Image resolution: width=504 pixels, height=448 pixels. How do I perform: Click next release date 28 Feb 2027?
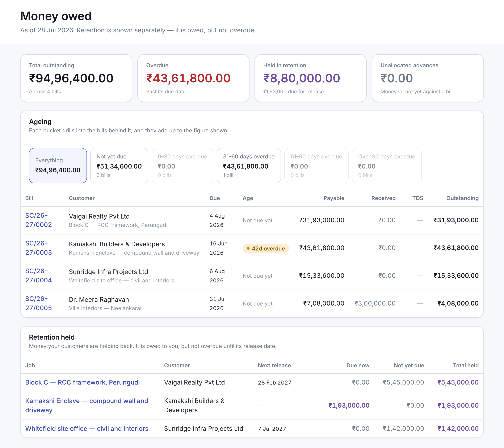tap(274, 383)
